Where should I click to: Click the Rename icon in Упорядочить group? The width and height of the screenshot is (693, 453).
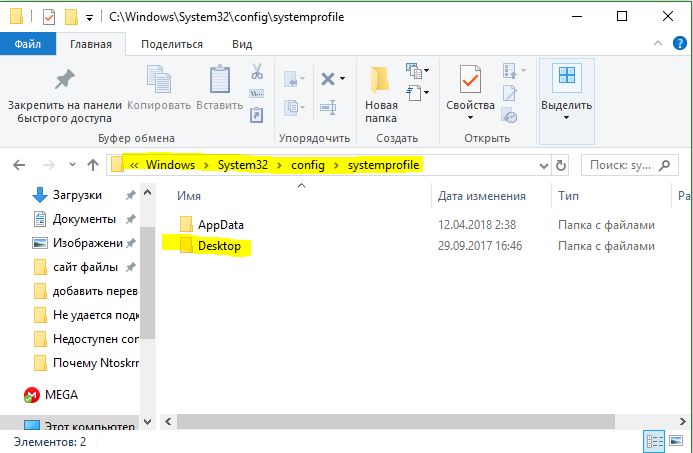pos(328,107)
